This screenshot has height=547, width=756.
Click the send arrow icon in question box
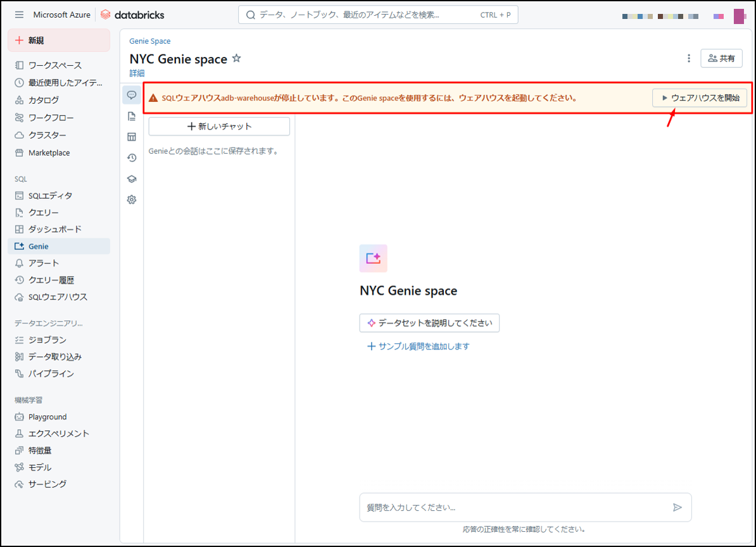click(x=677, y=507)
